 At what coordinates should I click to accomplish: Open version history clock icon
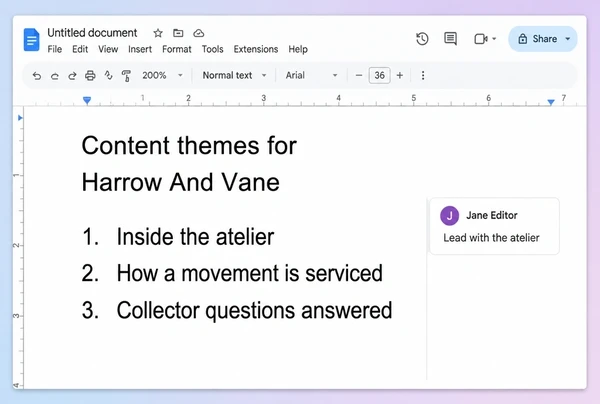(422, 39)
